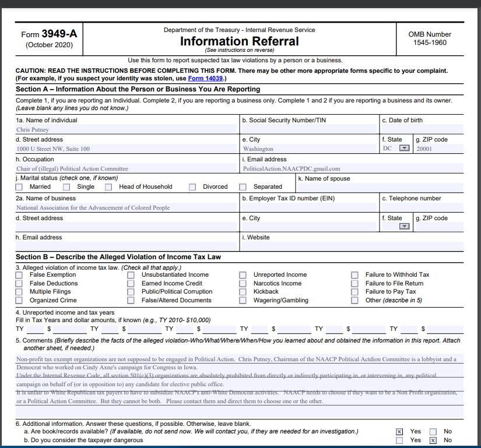Check the Married marital status box
Screen dimensions: 481x448
[19, 187]
